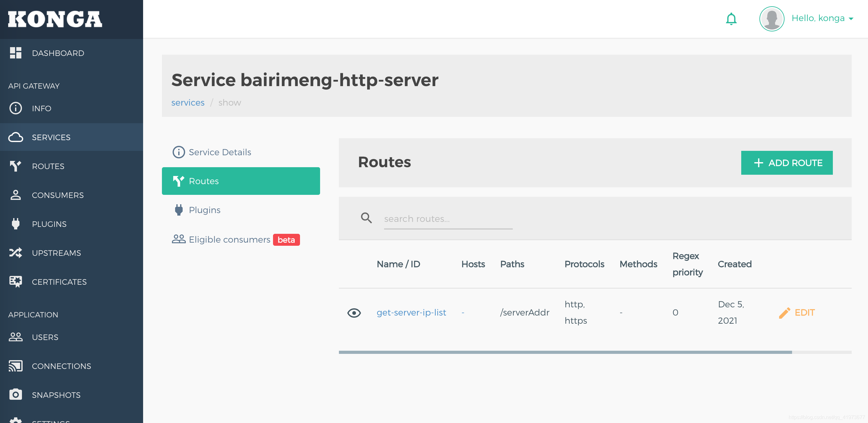Click the Snapshots camera icon
This screenshot has height=423, width=868.
click(x=15, y=394)
